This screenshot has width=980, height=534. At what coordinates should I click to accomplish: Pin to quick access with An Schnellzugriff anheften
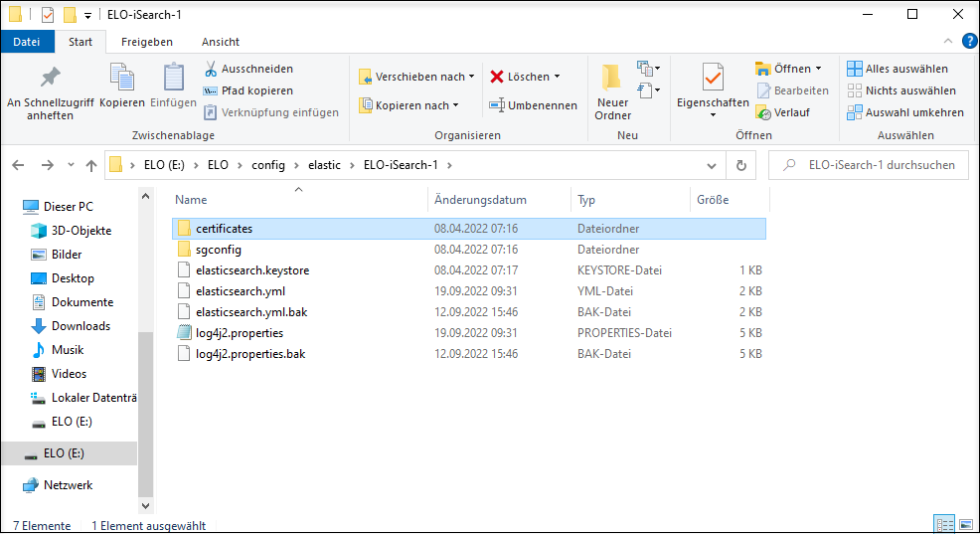(50, 93)
